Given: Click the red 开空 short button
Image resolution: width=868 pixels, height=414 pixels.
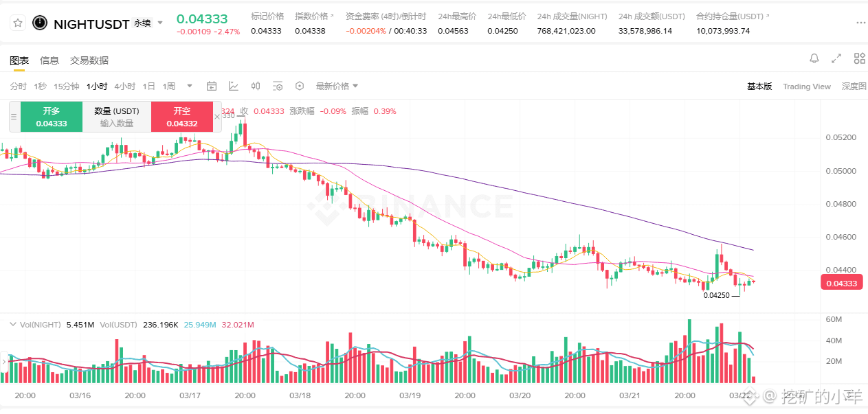Looking at the screenshot, I should [x=182, y=117].
